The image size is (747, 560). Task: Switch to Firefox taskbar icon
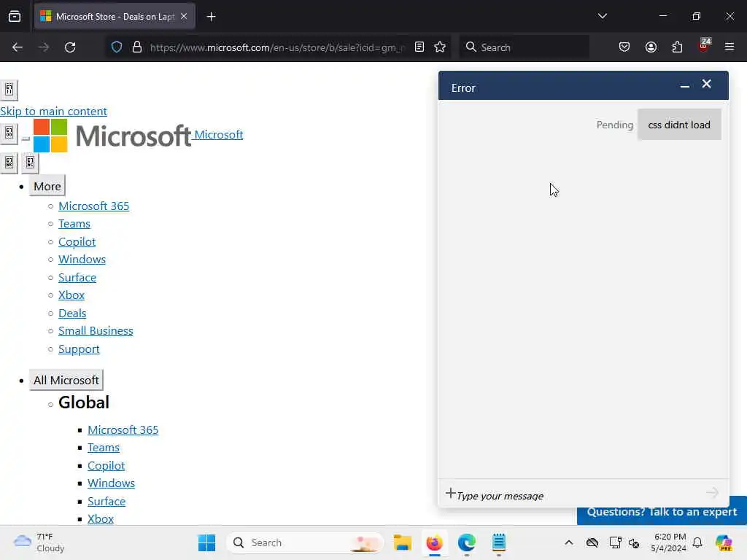435,542
